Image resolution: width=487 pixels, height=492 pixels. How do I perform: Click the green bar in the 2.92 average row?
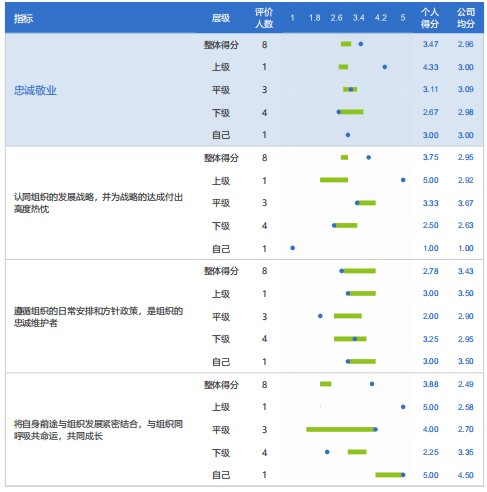tap(334, 180)
